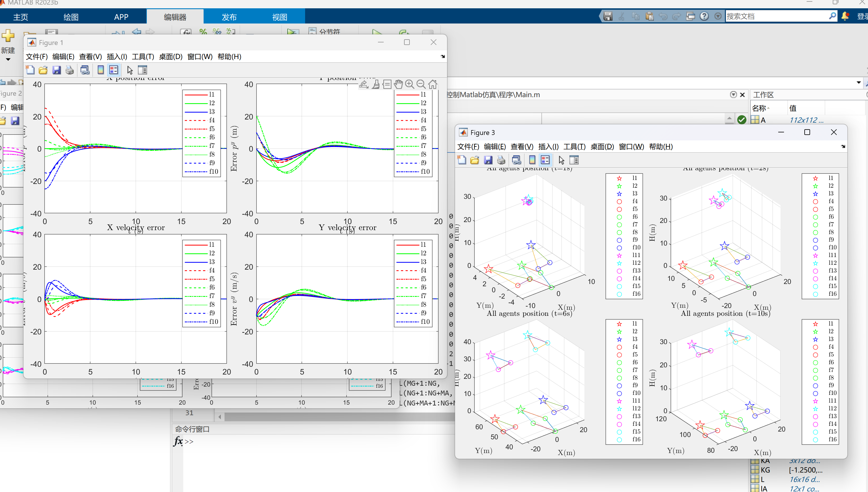Open MATLAB notifications bell
The width and height of the screenshot is (868, 492).
point(845,16)
